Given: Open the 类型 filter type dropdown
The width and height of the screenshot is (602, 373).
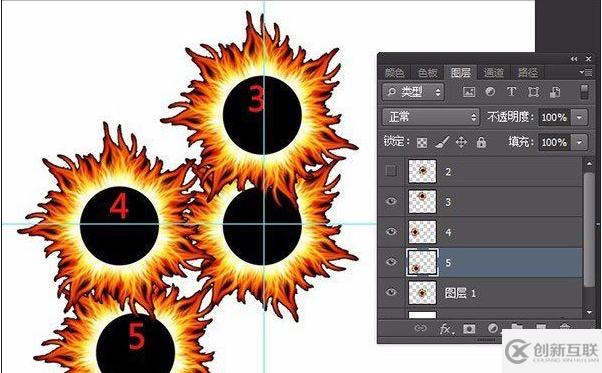Looking at the screenshot, I should 413,92.
